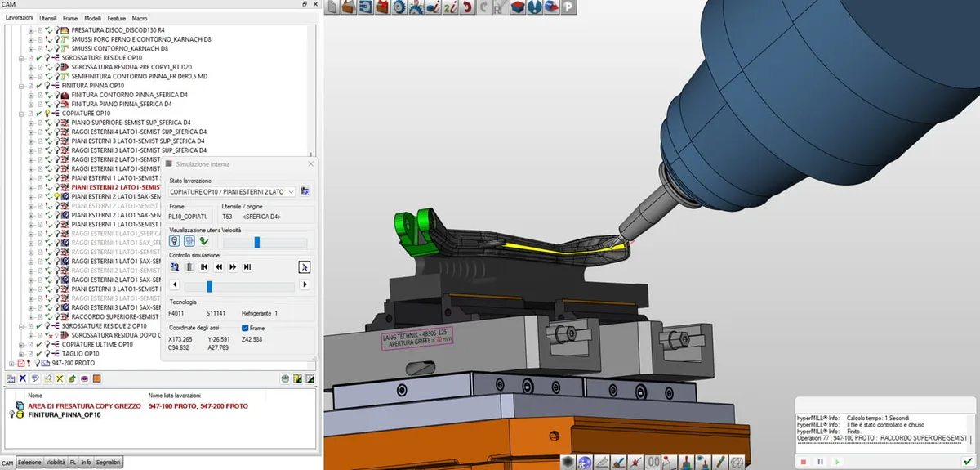
Task: Toggle lightbulb of FINITURA_PINNA_OP10 list entry
Action: click(x=11, y=415)
